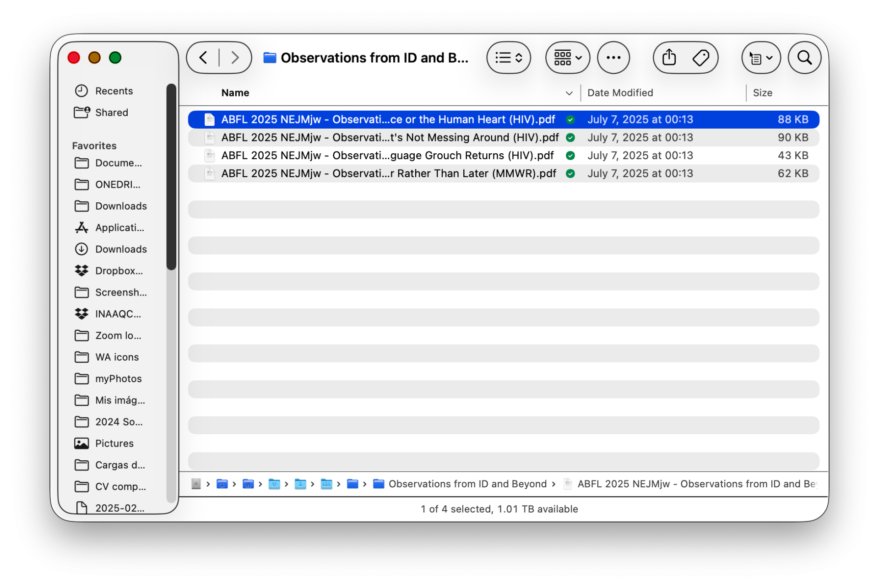The height and width of the screenshot is (588, 879).
Task: Open the Search magnifier icon
Action: pos(804,58)
